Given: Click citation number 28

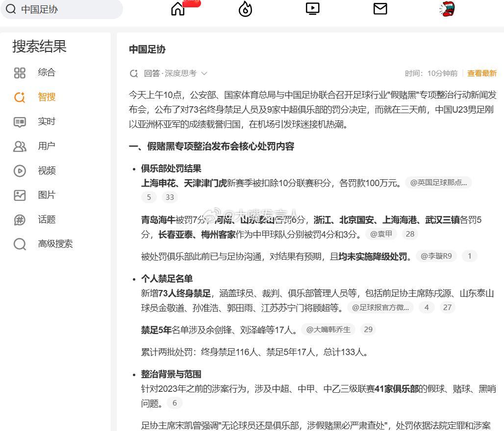Looking at the screenshot, I should 410,234.
